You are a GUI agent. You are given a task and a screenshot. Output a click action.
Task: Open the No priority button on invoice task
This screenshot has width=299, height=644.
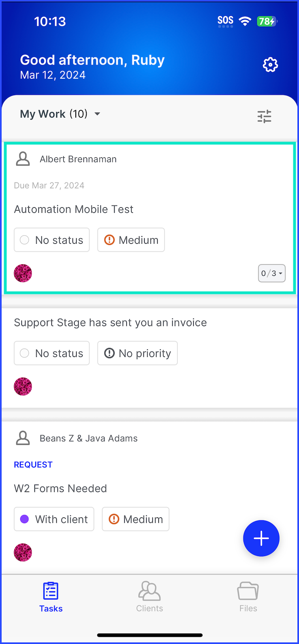(137, 353)
